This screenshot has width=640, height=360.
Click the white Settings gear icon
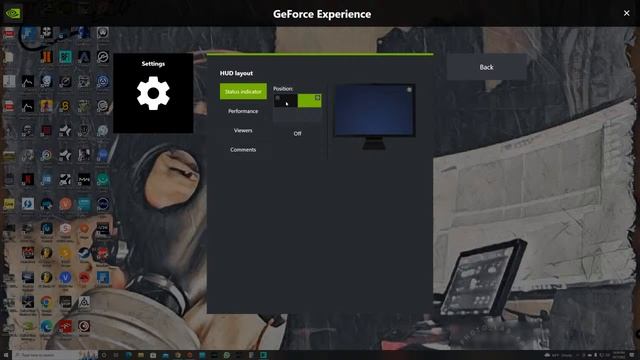(153, 93)
